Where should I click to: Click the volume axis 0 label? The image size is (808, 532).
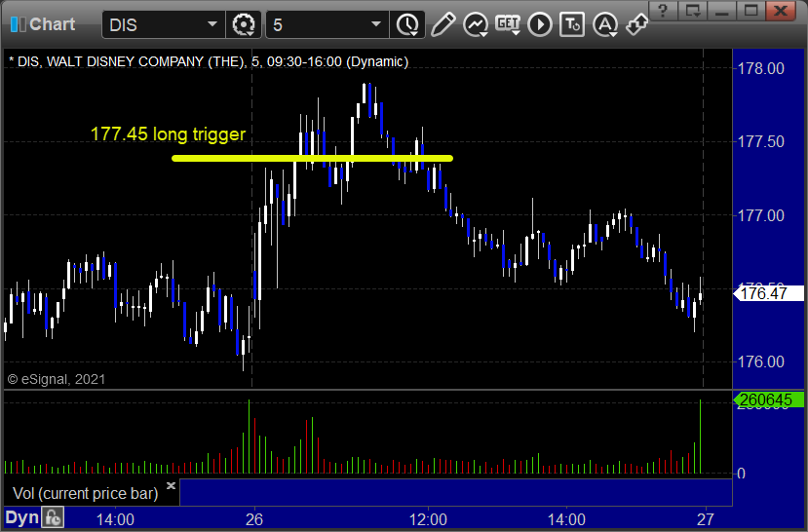(741, 474)
